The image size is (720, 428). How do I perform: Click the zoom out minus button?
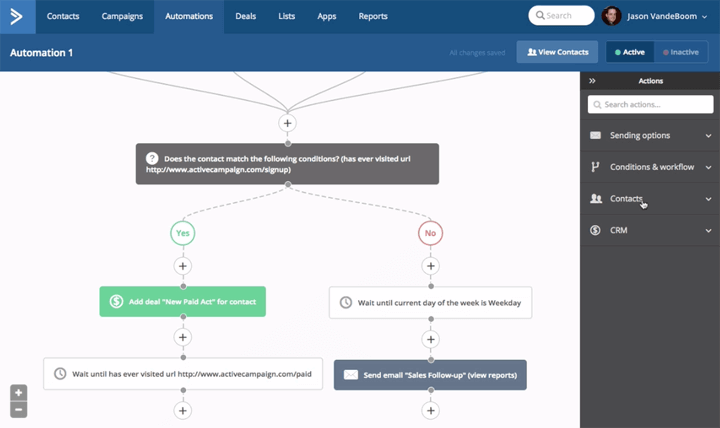[18, 409]
